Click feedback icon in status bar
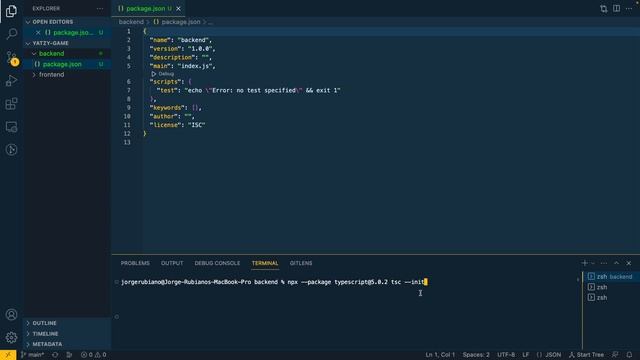Viewport: 640px width, 360px height. 615,355
